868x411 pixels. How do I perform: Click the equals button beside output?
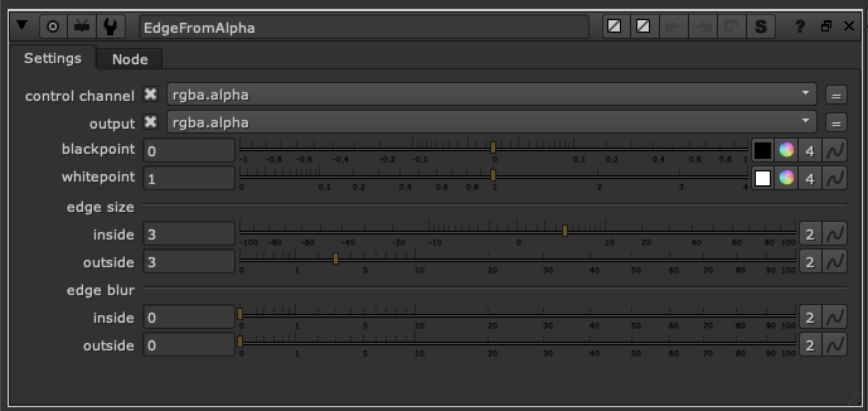pos(836,122)
